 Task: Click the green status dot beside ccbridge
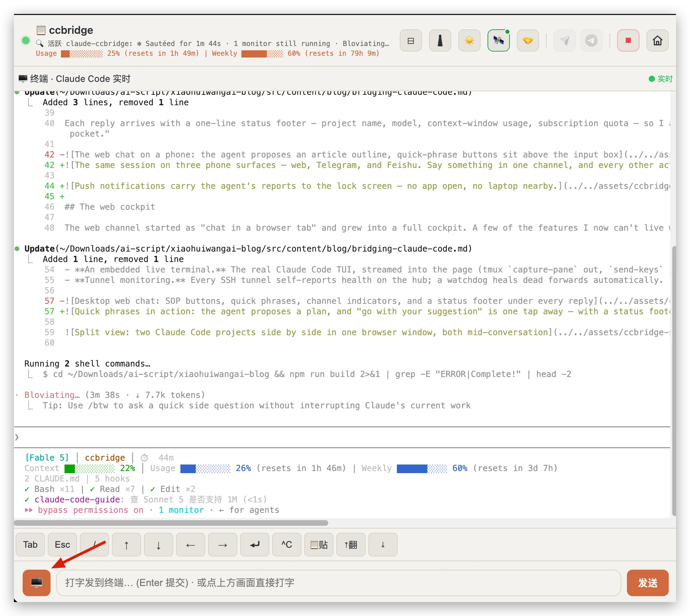(26, 40)
